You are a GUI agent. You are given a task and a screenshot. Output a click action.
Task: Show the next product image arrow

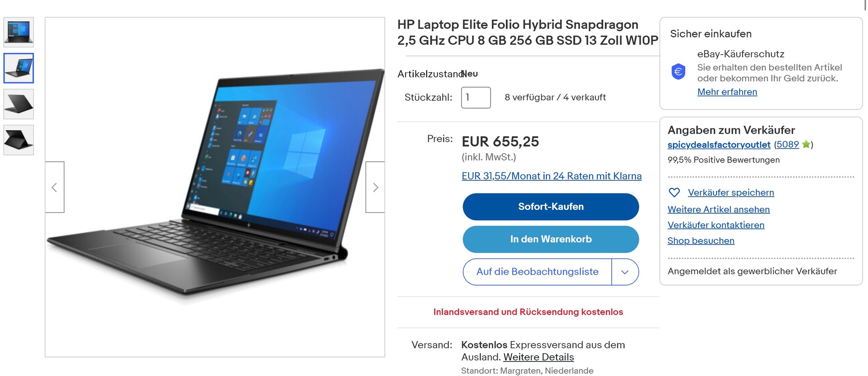tap(375, 187)
